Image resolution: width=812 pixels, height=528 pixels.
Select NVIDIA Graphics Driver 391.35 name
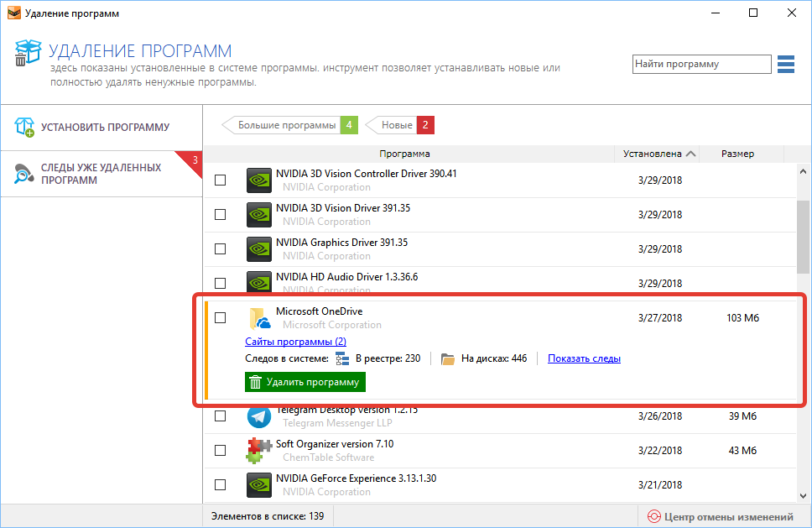(341, 243)
